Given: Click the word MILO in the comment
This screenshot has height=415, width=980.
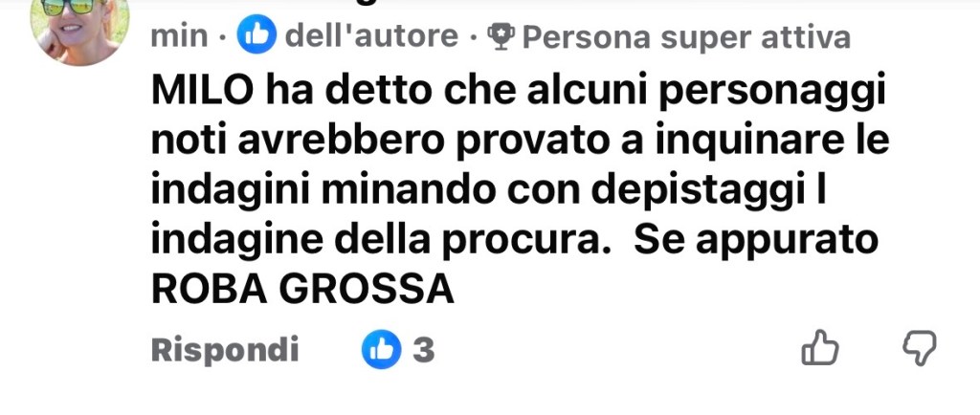Looking at the screenshot, I should point(203,91).
